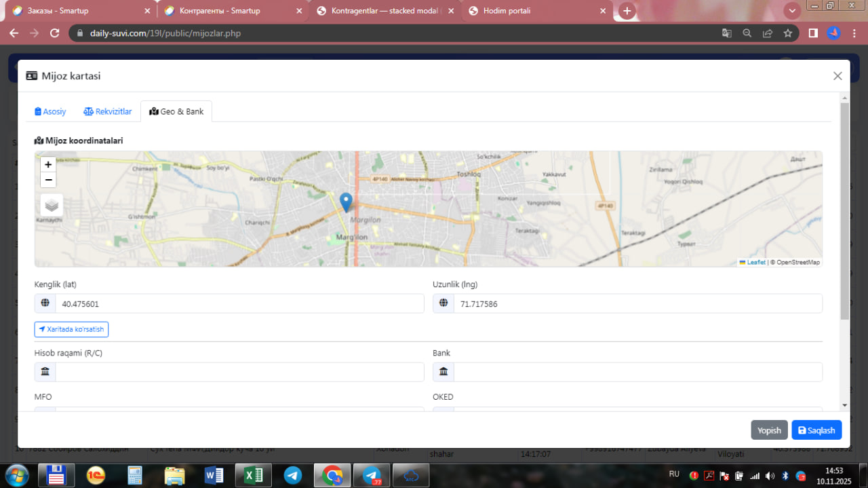Click the Yopish button
Screen dimensions: 868x488
(769, 430)
